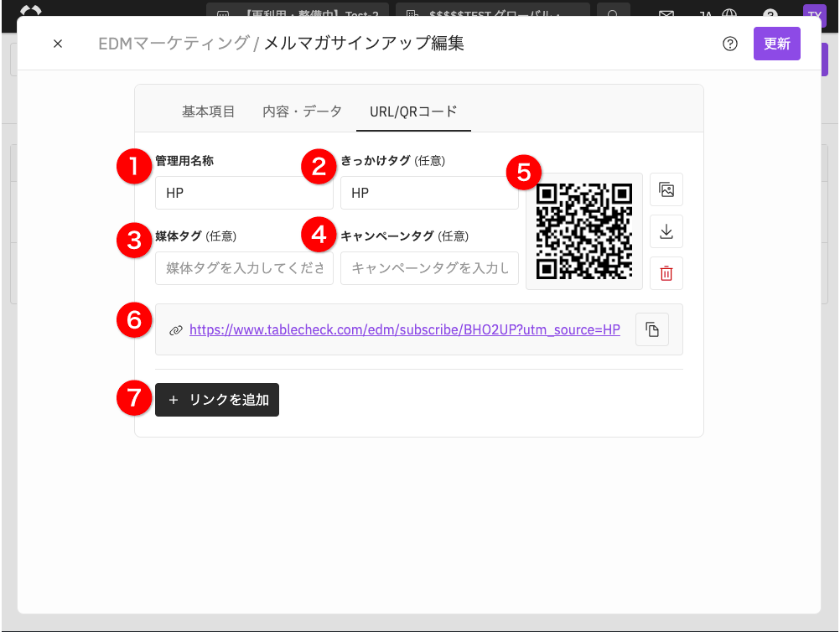
Task: Copy the subscribe URL to clipboard
Action: pyautogui.click(x=652, y=329)
